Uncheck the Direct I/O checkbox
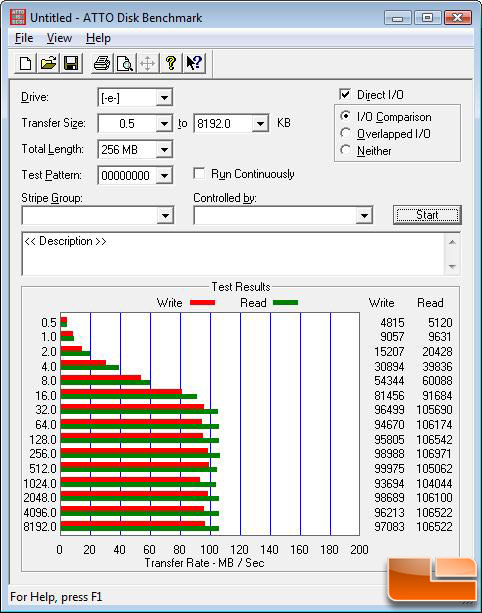482x613 pixels. coord(345,94)
